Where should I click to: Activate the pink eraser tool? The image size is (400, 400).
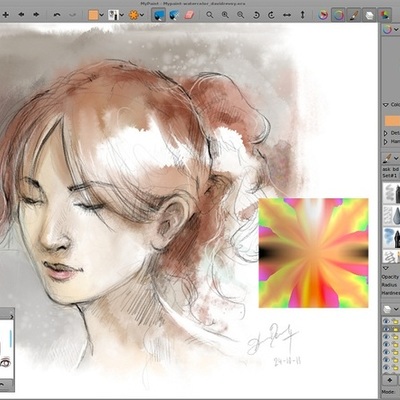tap(189, 15)
